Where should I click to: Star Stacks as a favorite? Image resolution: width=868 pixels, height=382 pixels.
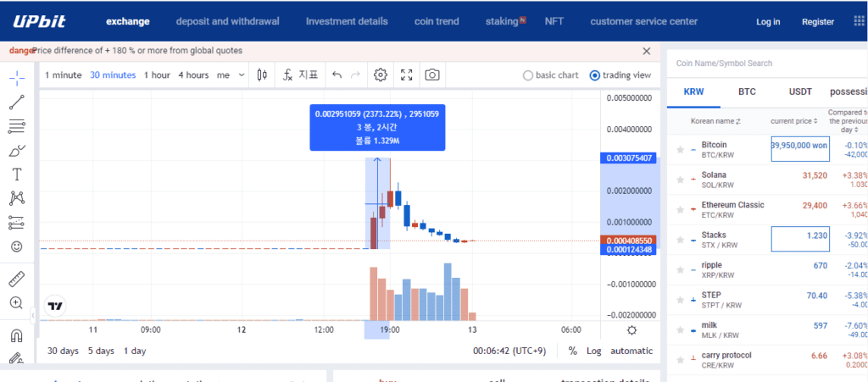(x=680, y=240)
